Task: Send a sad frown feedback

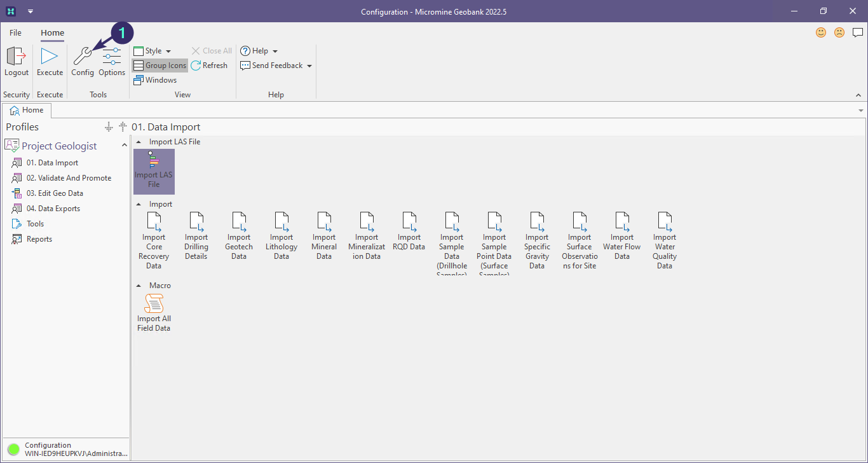Action: point(839,32)
